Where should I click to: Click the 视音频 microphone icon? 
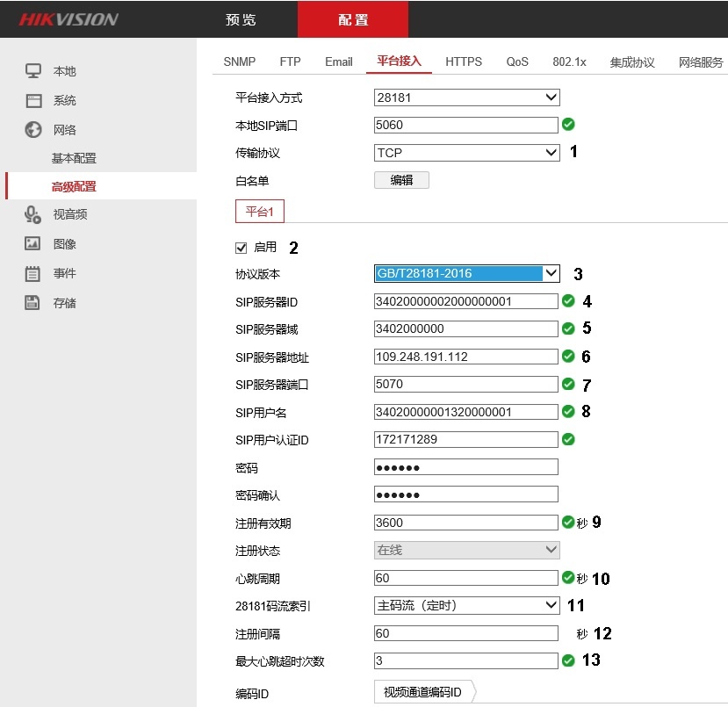(32, 214)
